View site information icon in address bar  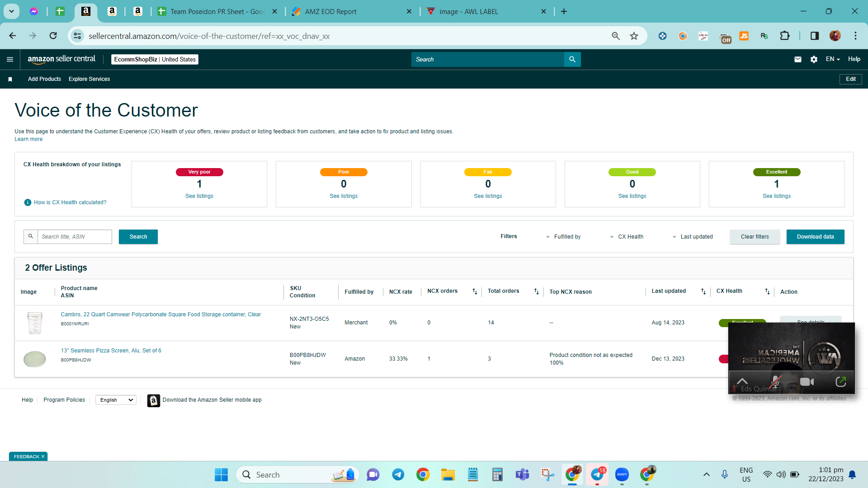[78, 36]
